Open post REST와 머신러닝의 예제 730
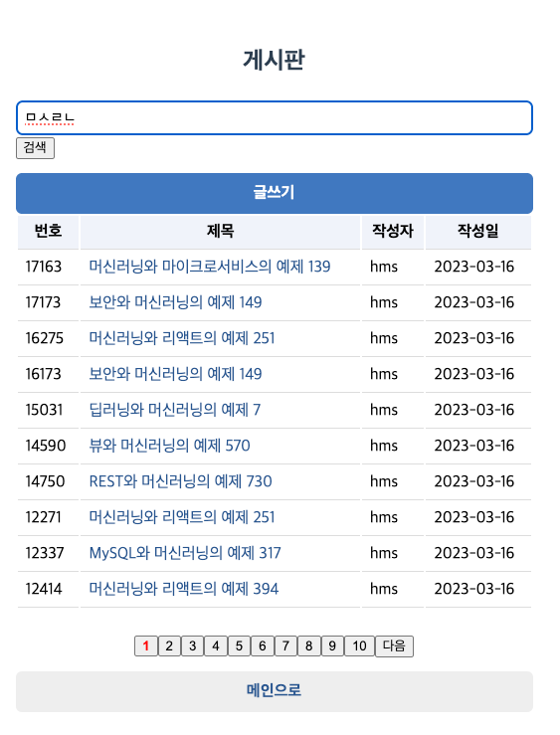 [x=180, y=481]
